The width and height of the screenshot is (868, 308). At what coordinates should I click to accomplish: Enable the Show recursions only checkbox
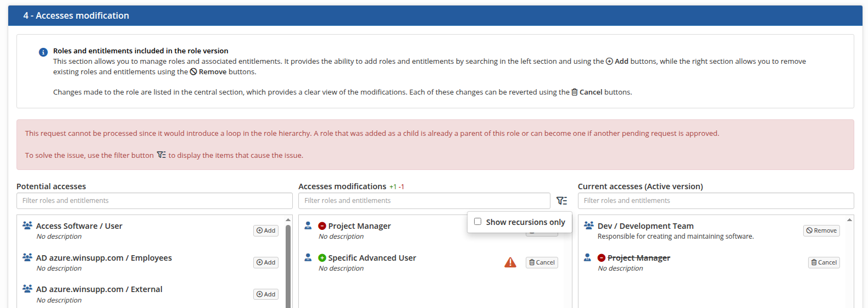coord(478,222)
